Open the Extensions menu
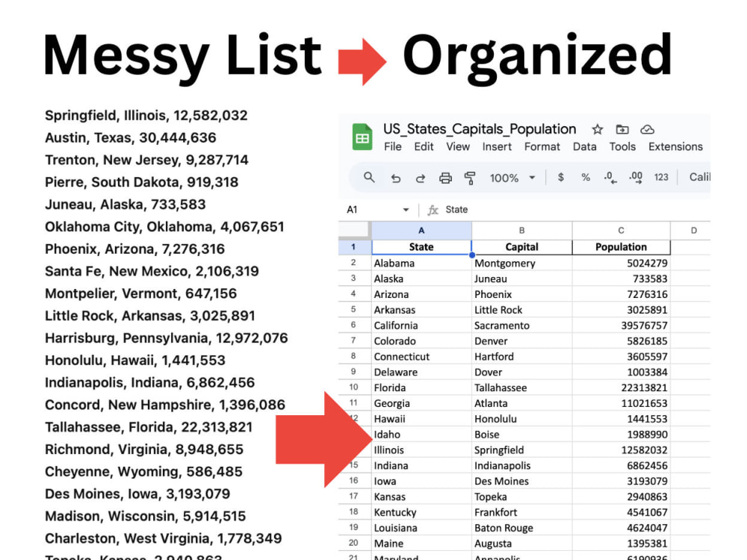The width and height of the screenshot is (747, 560). point(675,146)
